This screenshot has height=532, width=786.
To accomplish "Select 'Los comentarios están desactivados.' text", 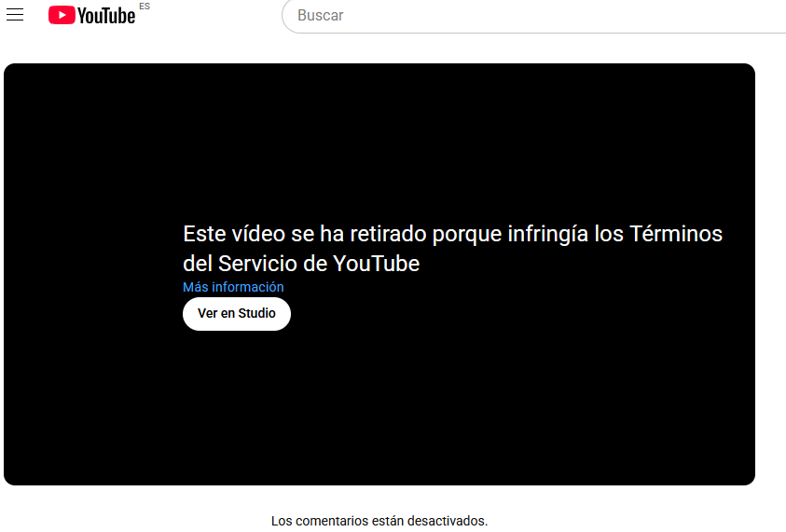I will pos(379,521).
